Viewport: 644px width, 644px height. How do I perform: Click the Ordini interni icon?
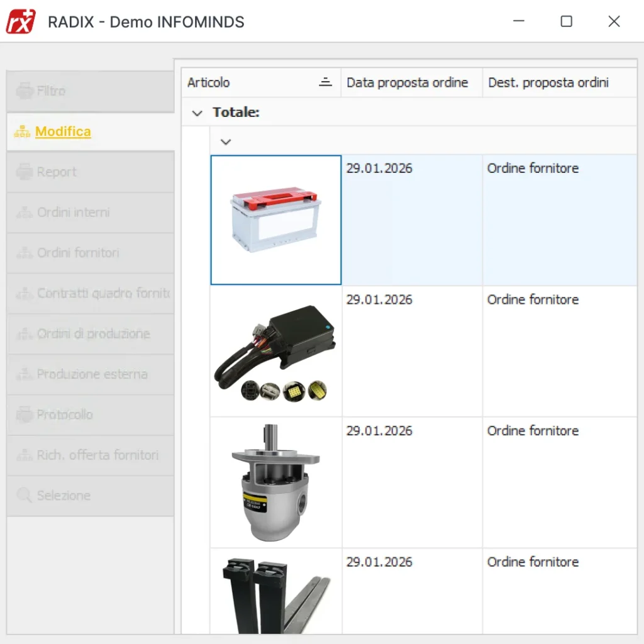[25, 213]
